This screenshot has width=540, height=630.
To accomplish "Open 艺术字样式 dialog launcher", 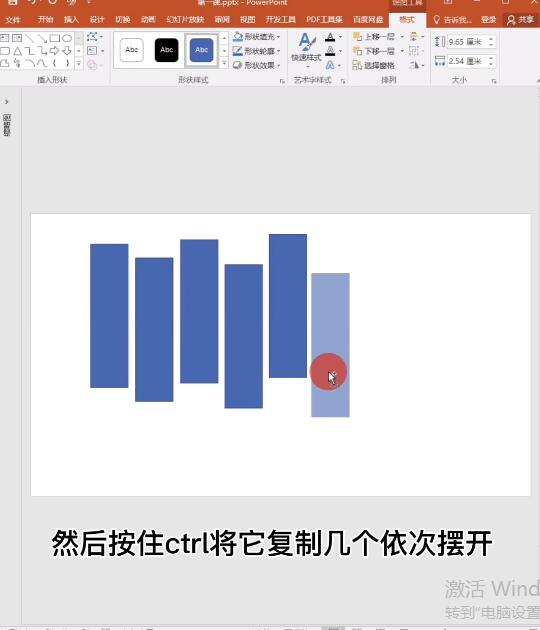I will point(343,81).
